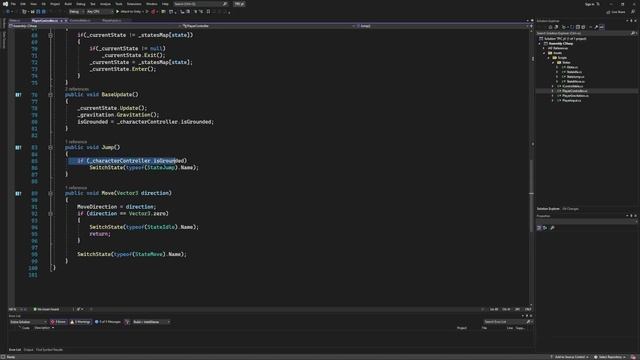
Task: Open the Edit menu
Action: [23, 4]
